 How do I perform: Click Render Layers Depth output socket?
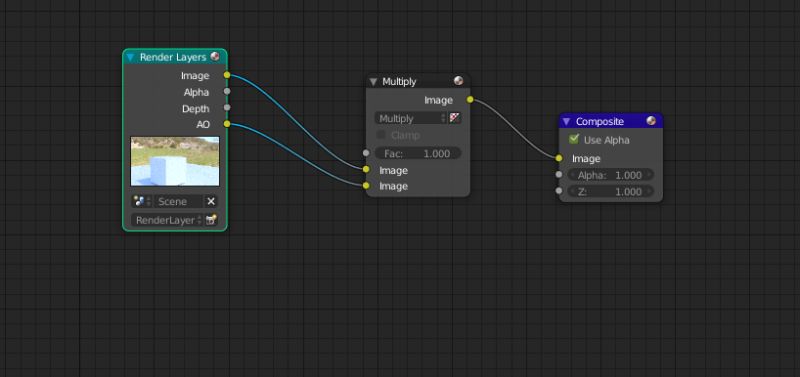[227, 108]
